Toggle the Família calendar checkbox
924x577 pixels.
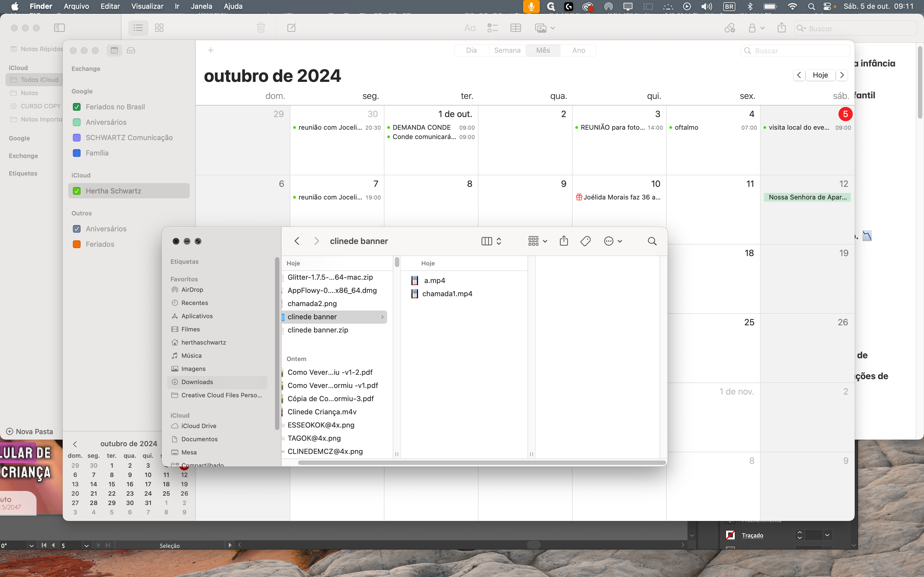coord(77,153)
